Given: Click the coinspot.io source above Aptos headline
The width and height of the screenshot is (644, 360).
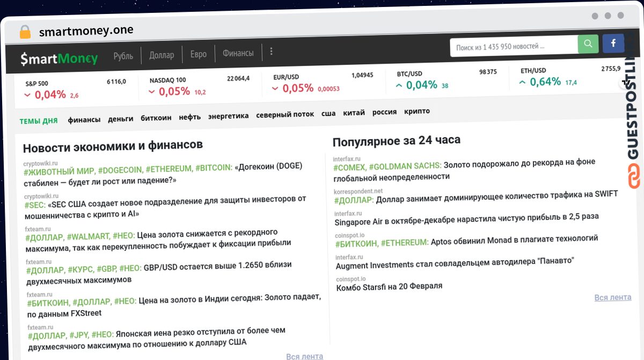Looking at the screenshot, I should [x=350, y=235].
